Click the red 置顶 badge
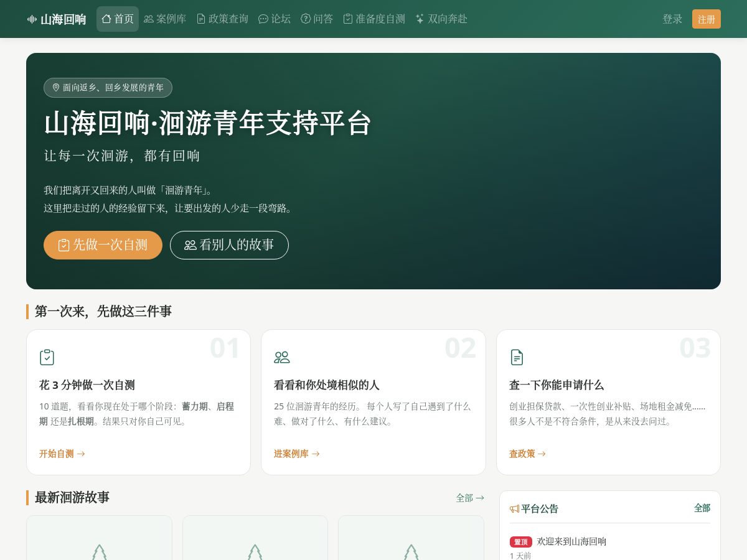This screenshot has width=747, height=560. [x=521, y=542]
